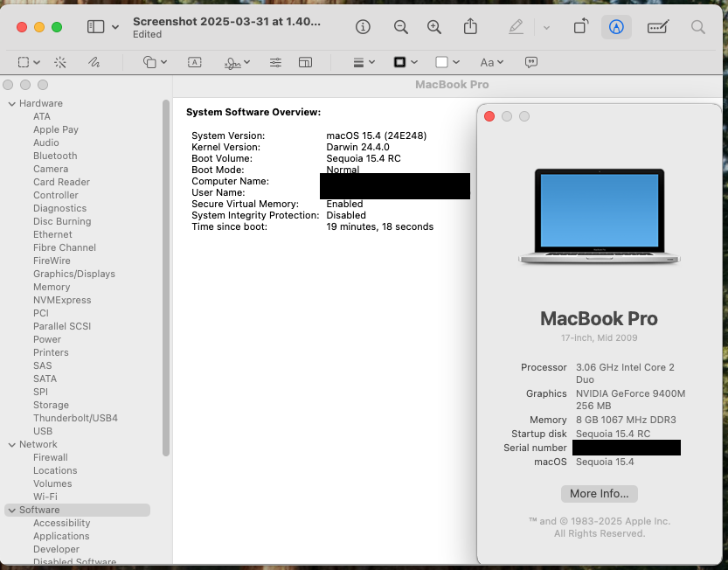The height and width of the screenshot is (570, 728).
Task: Toggle Preview sidebar view button
Action: pyautogui.click(x=95, y=27)
